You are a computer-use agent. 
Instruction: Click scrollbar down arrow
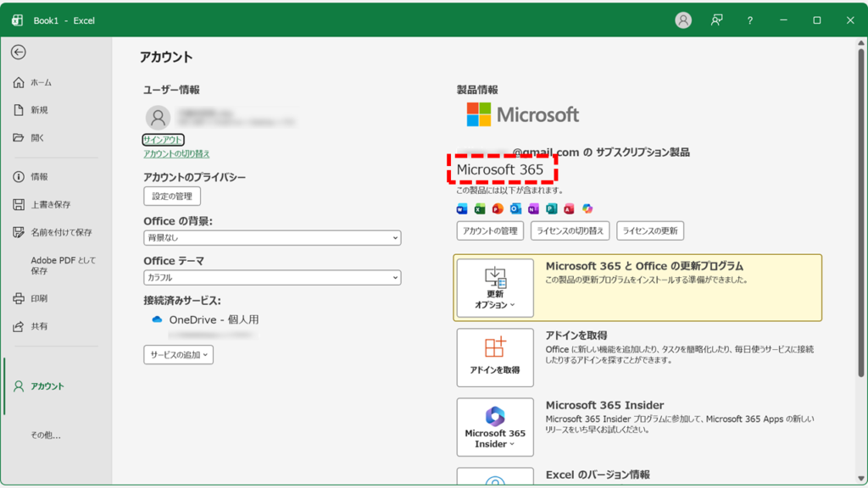pyautogui.click(x=861, y=480)
